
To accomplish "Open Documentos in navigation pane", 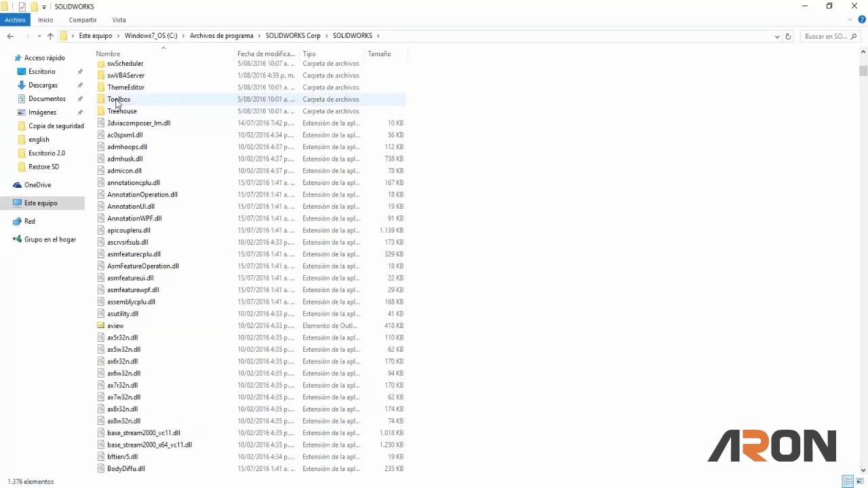I will point(47,99).
